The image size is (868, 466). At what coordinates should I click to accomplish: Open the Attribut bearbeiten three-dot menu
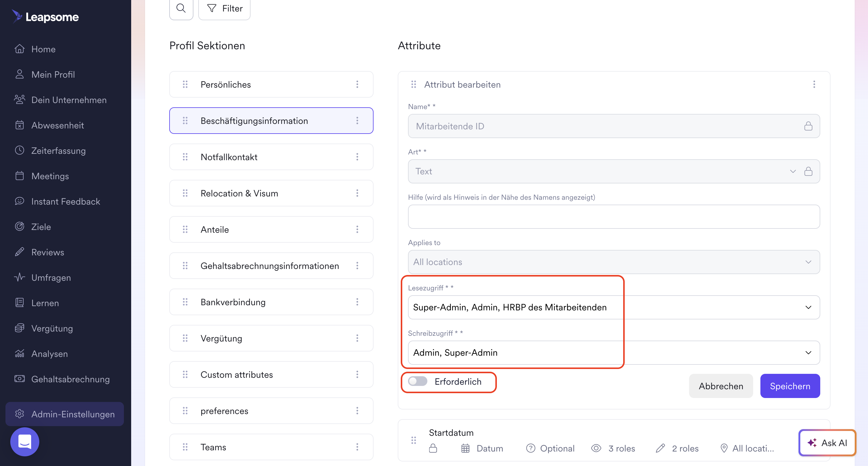click(x=814, y=84)
